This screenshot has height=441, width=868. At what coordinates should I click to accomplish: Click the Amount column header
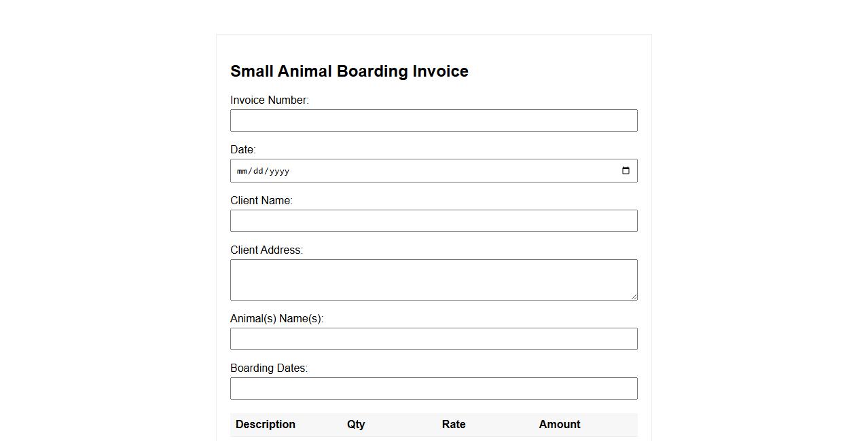[x=559, y=425]
